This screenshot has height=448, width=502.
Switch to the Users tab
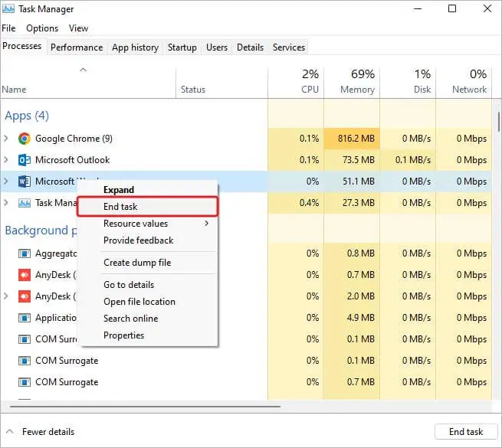(217, 47)
